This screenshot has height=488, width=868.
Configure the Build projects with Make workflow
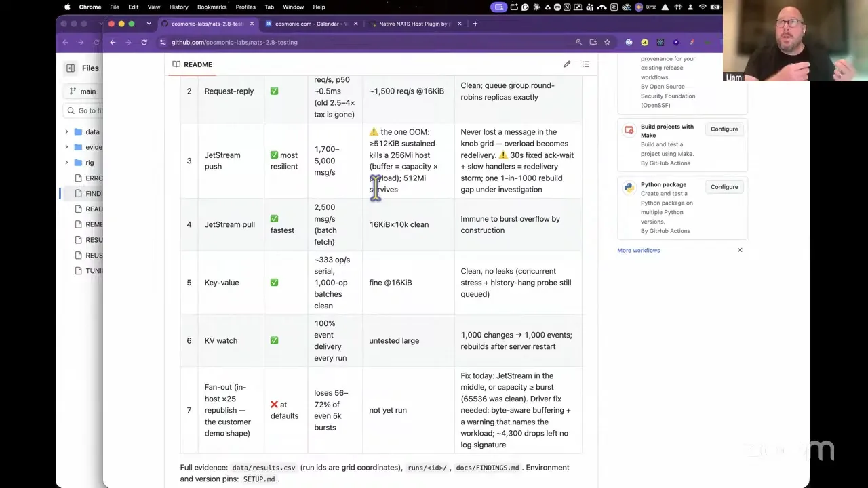click(x=724, y=129)
